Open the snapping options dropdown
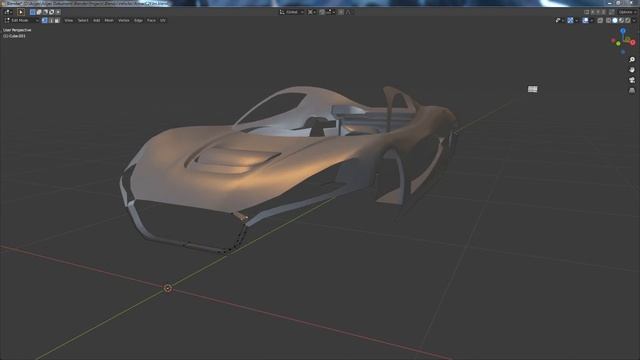Image resolution: width=640 pixels, height=360 pixels. 330,12
